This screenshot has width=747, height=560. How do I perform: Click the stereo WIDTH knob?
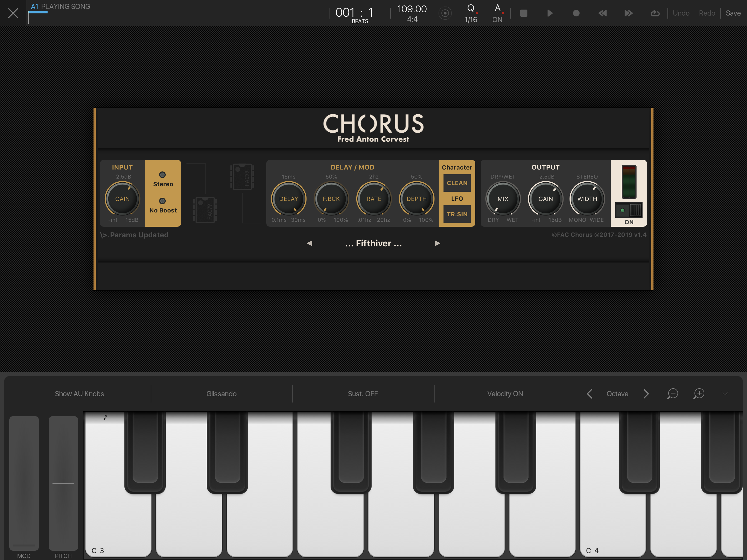[587, 199]
